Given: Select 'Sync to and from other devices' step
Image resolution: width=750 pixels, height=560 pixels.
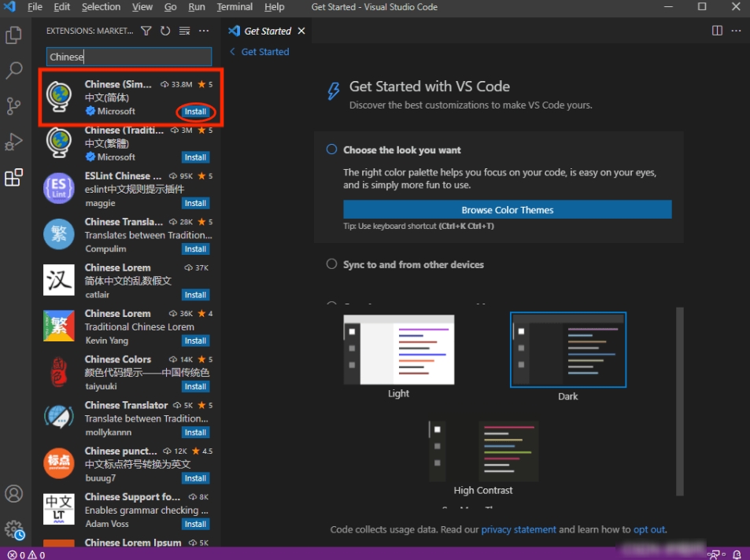Looking at the screenshot, I should tap(332, 264).
